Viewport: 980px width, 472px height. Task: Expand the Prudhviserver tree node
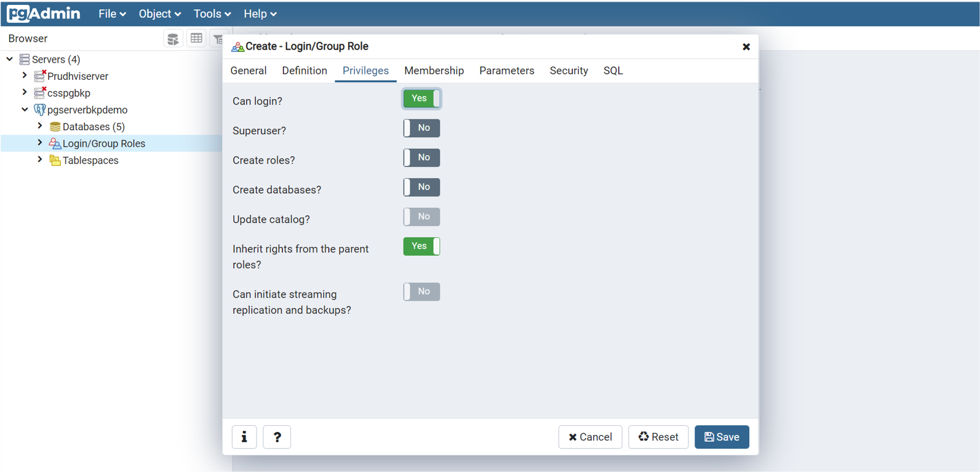(x=25, y=76)
